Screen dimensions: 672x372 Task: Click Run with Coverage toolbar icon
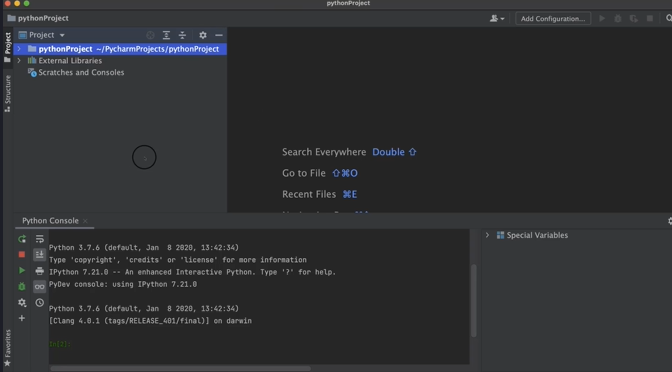click(x=634, y=18)
